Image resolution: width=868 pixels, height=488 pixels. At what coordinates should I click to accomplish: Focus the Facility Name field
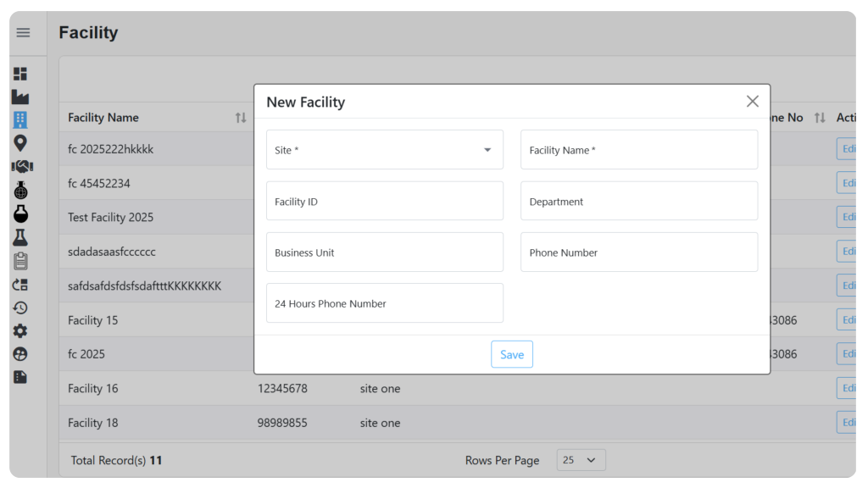(639, 149)
